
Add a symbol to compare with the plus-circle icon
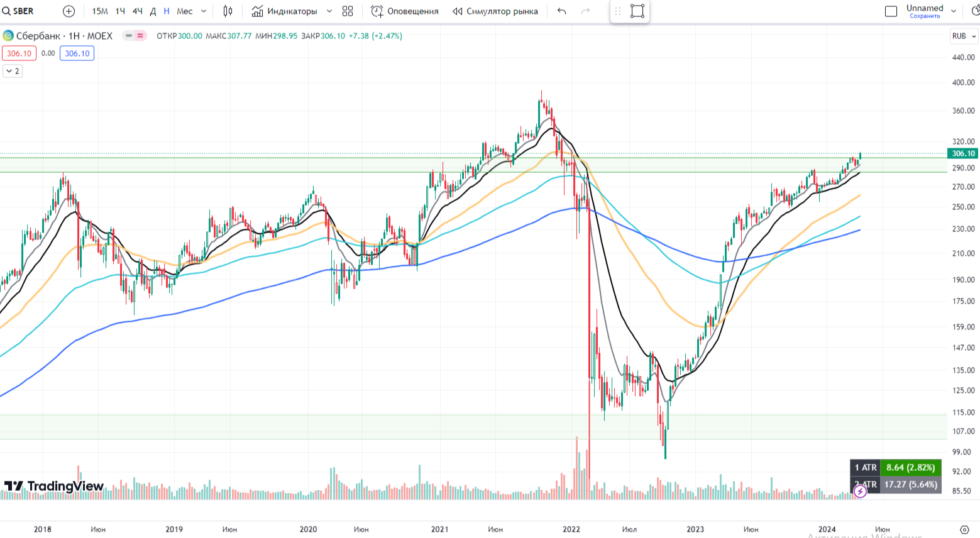tap(69, 11)
